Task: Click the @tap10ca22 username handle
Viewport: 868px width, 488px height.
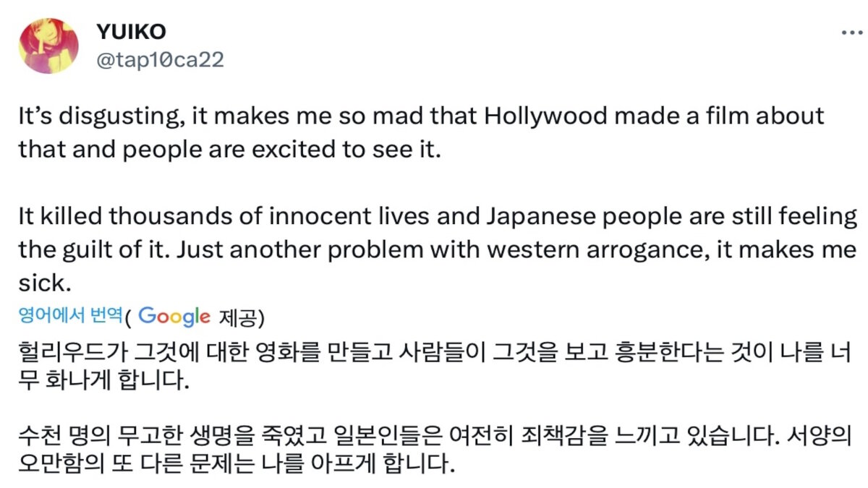Action: 160,59
